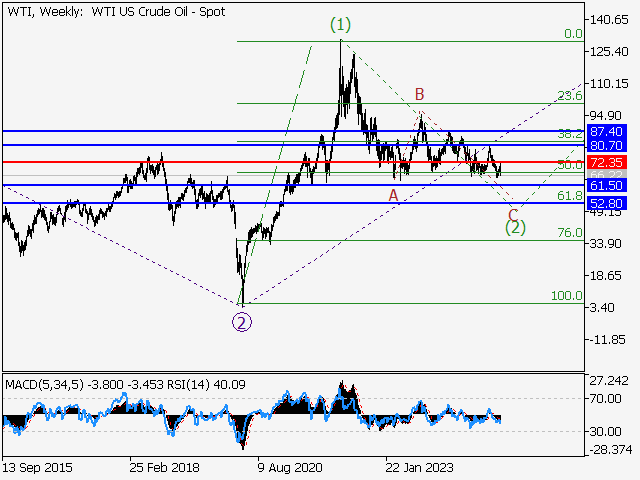Click the 9 Aug 2020 date marker
The height and width of the screenshot is (480, 640).
(x=291, y=466)
